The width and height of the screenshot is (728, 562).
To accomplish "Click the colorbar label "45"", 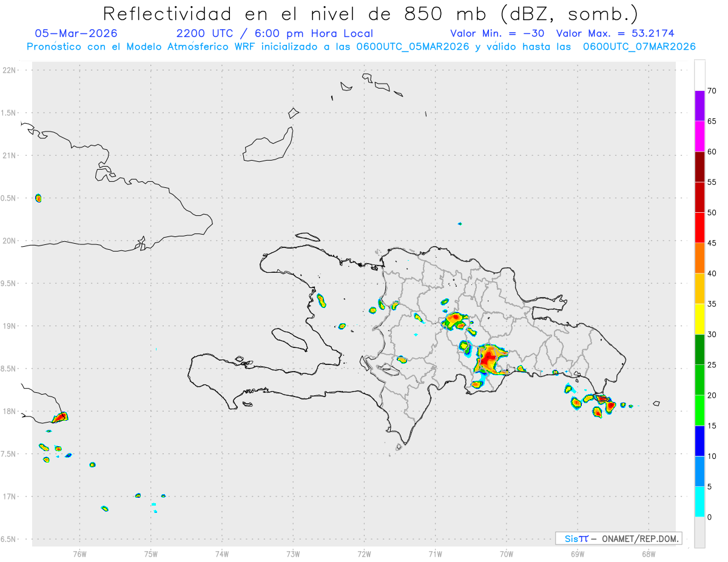I will coord(712,243).
